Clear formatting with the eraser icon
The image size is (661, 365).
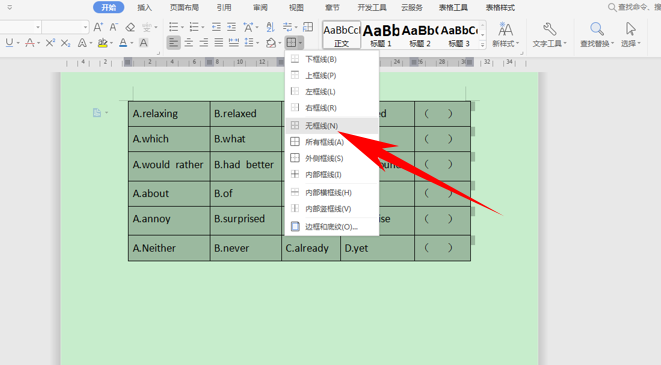[x=130, y=27]
